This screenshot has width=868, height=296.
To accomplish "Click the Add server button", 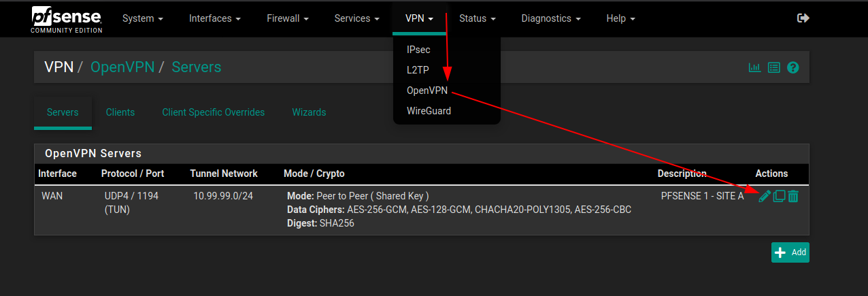I will click(x=790, y=252).
